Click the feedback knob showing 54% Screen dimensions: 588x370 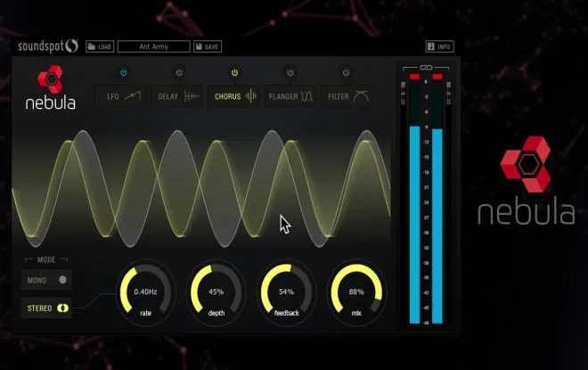(x=286, y=292)
